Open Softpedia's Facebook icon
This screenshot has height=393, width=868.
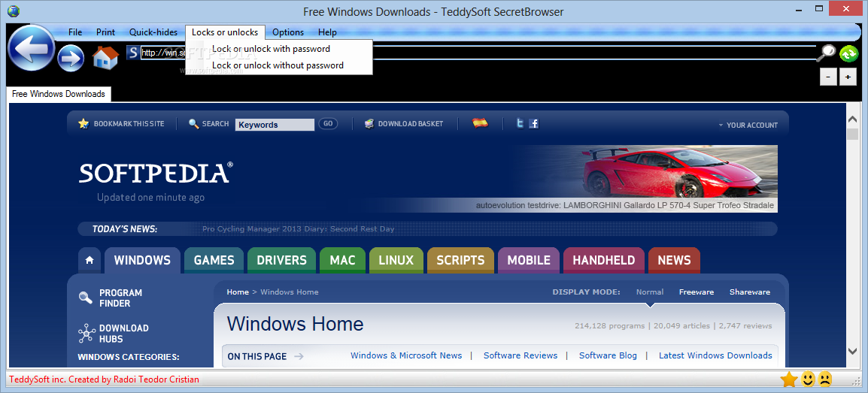[x=533, y=124]
